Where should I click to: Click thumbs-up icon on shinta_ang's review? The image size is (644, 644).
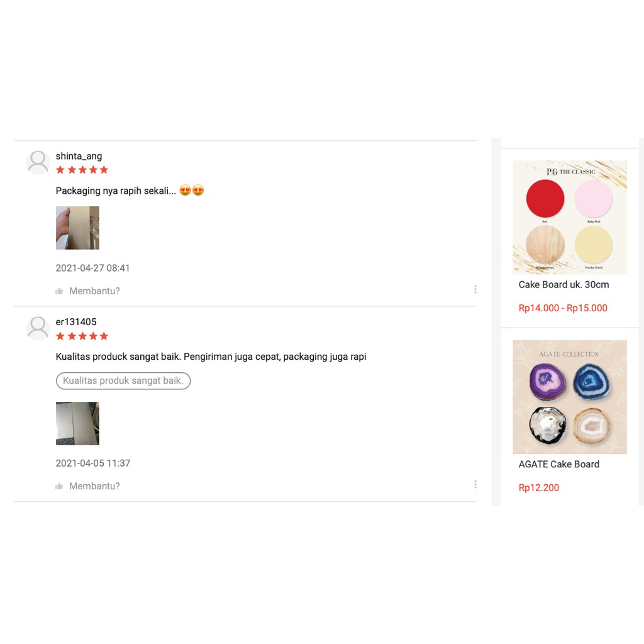(x=59, y=291)
